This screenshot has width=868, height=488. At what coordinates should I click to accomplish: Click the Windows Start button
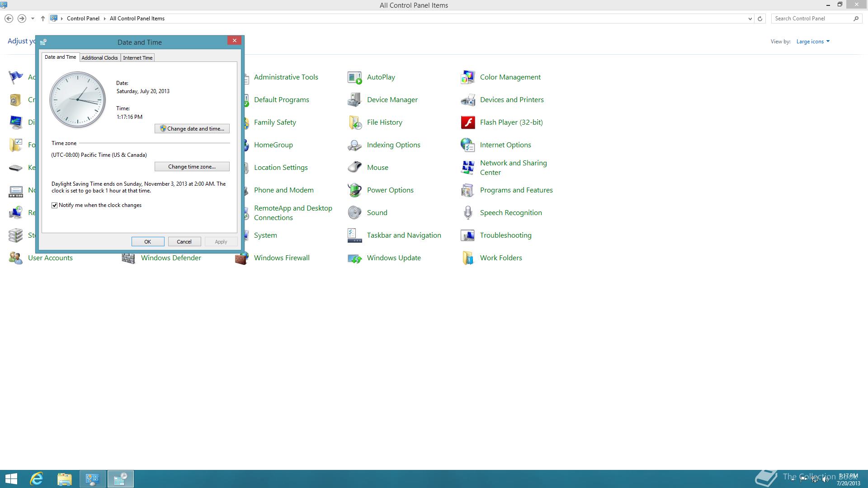pyautogui.click(x=11, y=479)
